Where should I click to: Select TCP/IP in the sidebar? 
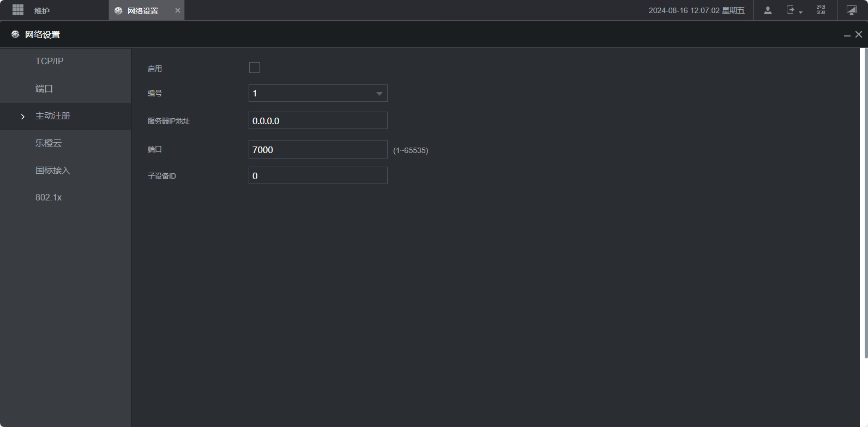point(50,61)
